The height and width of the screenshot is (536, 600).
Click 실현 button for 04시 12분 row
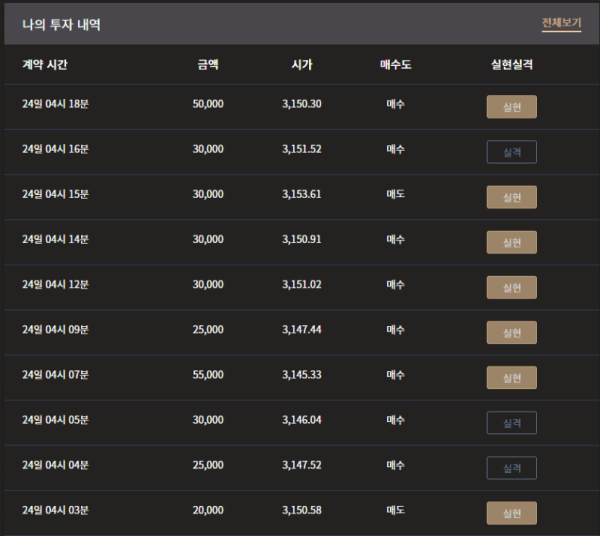[512, 287]
